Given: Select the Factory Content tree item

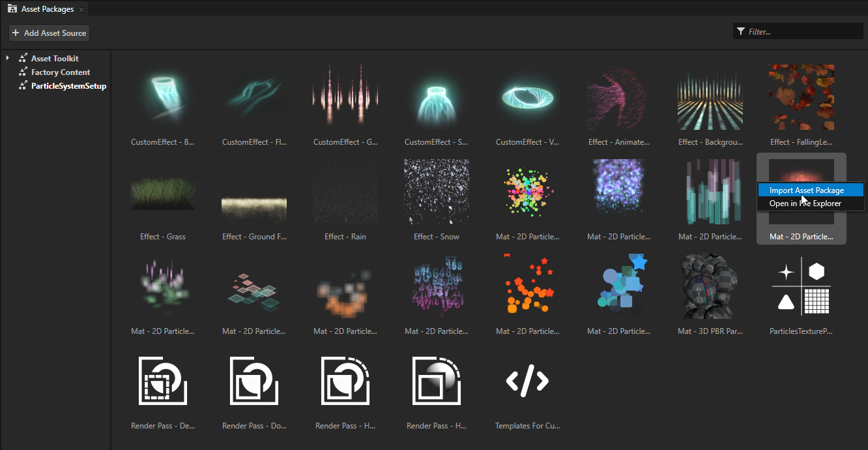Looking at the screenshot, I should (x=60, y=72).
